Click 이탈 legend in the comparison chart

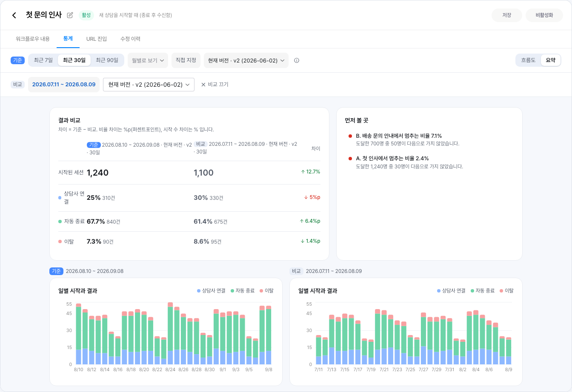pos(506,291)
